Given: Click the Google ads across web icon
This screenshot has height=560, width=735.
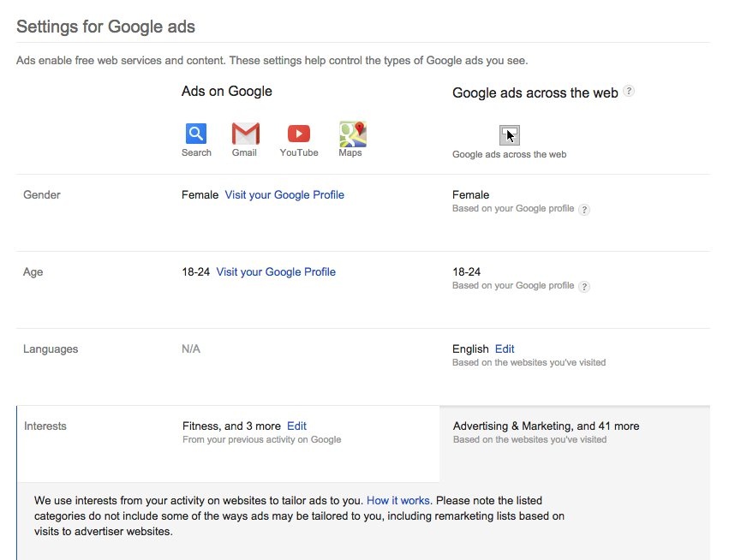Looking at the screenshot, I should coord(510,134).
